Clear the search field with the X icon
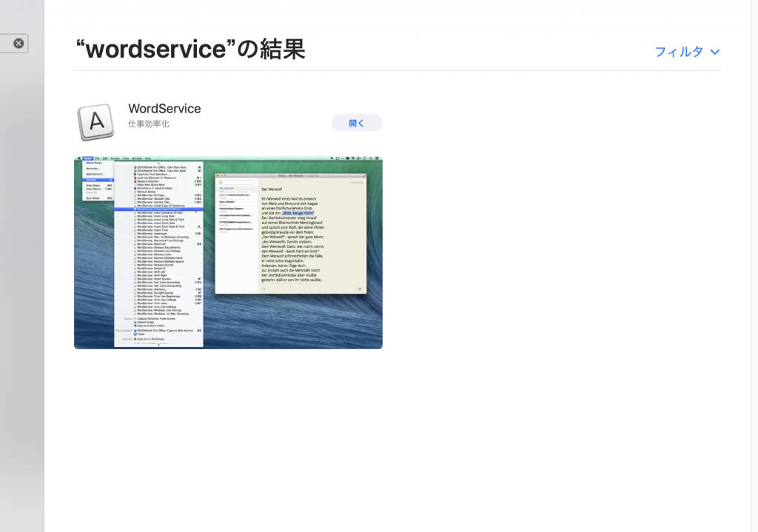This screenshot has height=532, width=758. (19, 44)
